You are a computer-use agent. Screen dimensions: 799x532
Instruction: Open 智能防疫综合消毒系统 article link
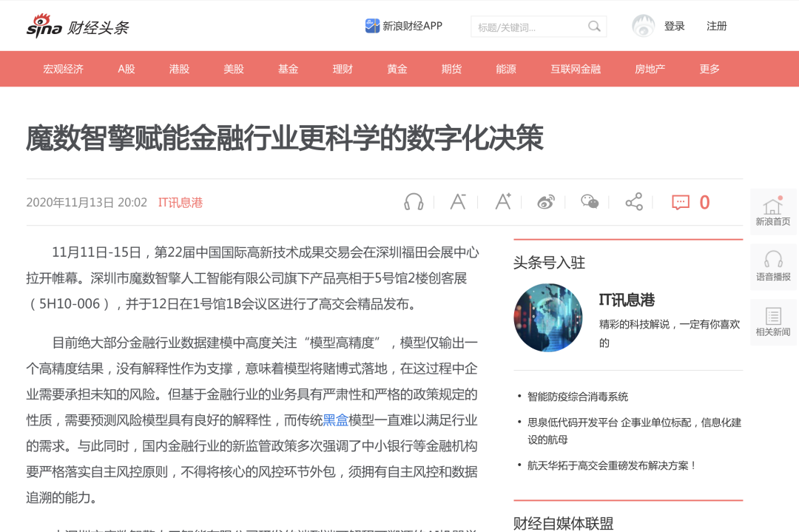[578, 397]
